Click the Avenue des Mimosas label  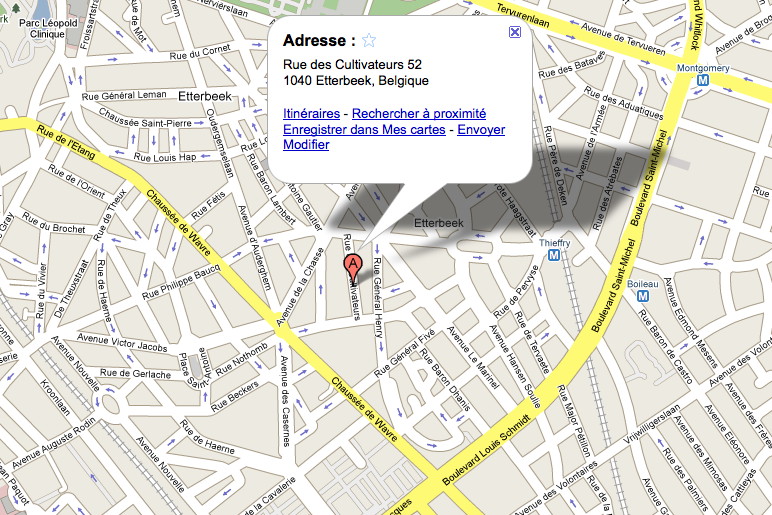pos(701,453)
